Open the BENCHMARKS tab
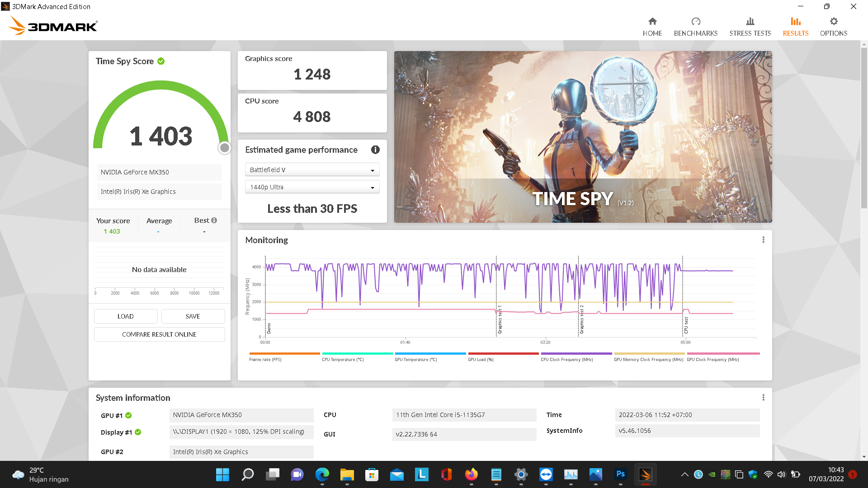 tap(696, 27)
